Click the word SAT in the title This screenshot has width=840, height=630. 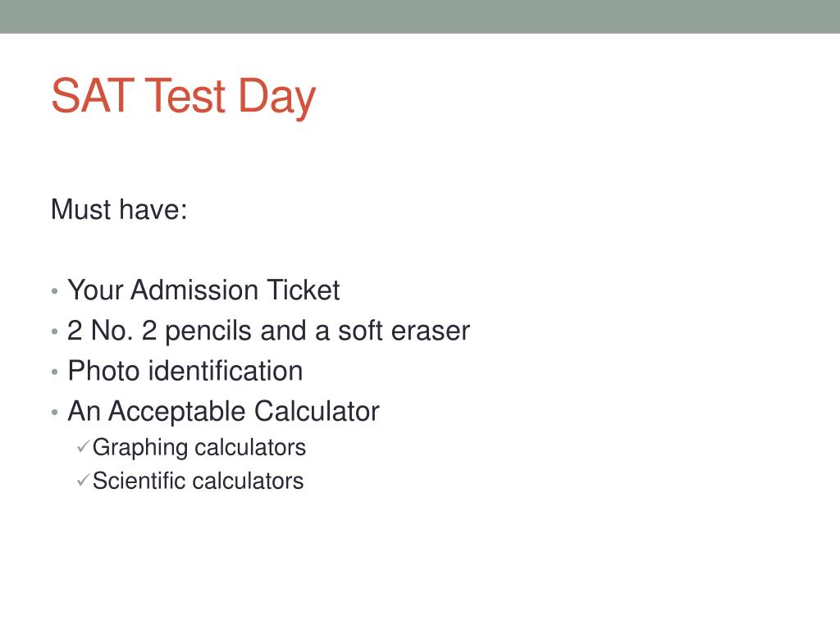click(93, 96)
